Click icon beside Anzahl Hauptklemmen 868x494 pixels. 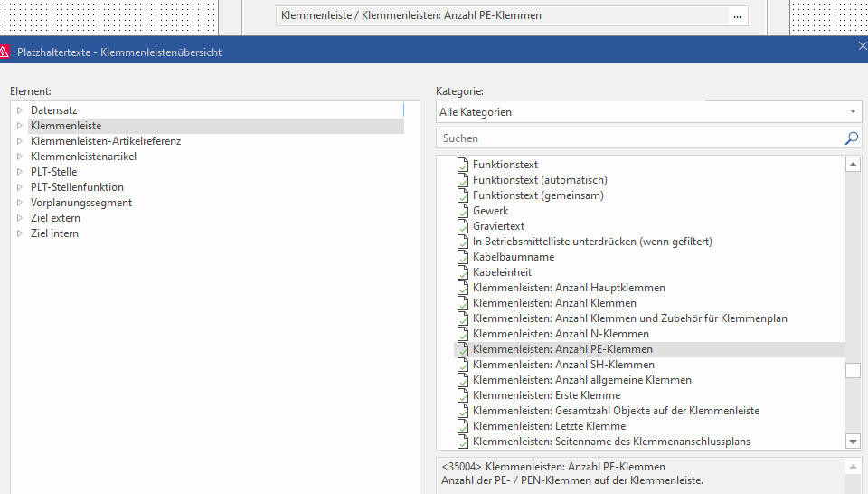[463, 288]
